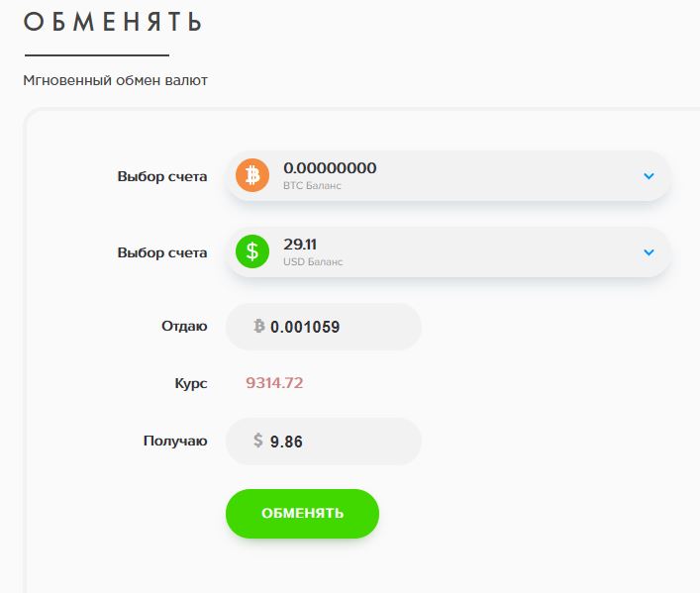Click the ОБМЕНЯТЬ page heading
The height and width of the screenshot is (593, 700).
point(114,22)
